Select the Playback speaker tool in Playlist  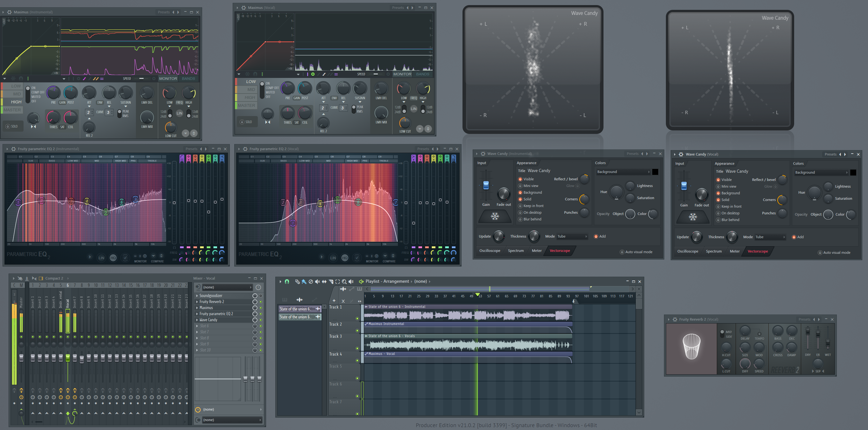(x=351, y=281)
